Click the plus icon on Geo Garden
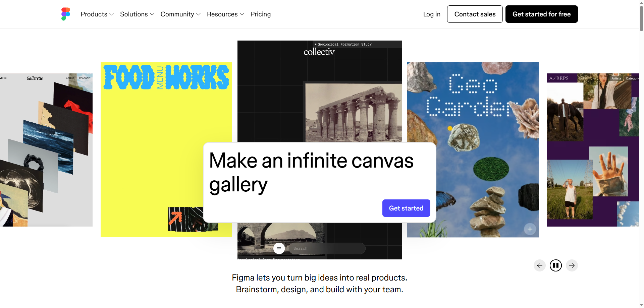The width and height of the screenshot is (644, 308). (530, 229)
